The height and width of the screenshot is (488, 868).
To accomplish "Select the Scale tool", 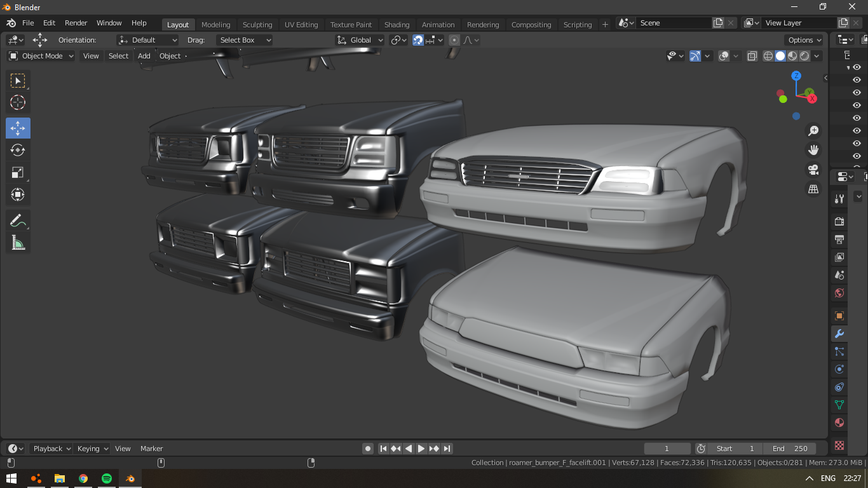I will (x=18, y=172).
